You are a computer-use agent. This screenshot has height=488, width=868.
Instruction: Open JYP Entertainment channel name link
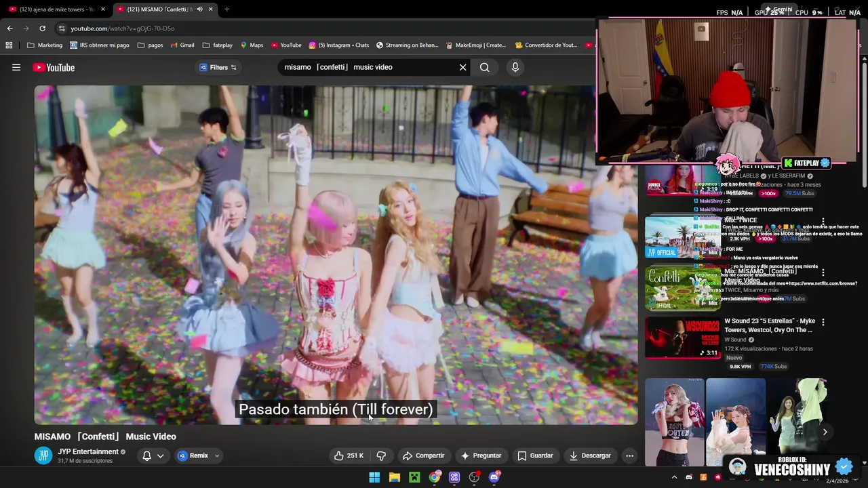pos(88,451)
